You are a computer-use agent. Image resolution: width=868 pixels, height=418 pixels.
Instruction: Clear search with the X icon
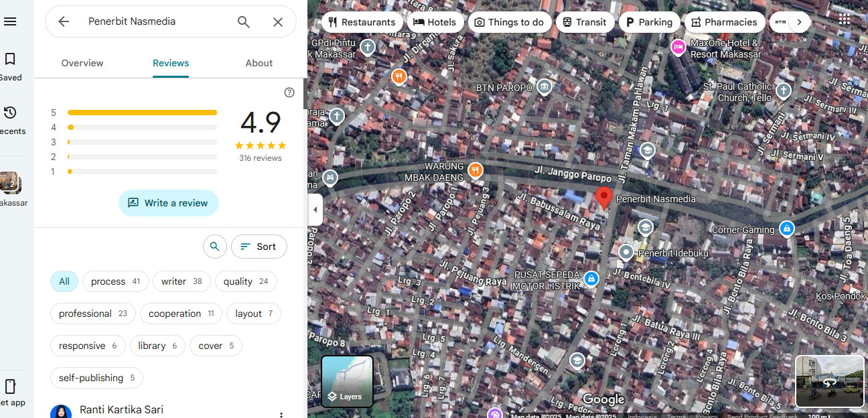pos(278,21)
